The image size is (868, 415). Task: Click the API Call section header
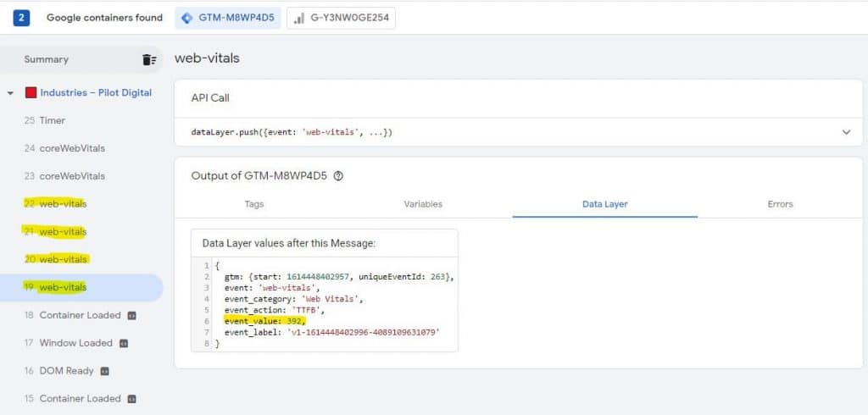pyautogui.click(x=210, y=98)
